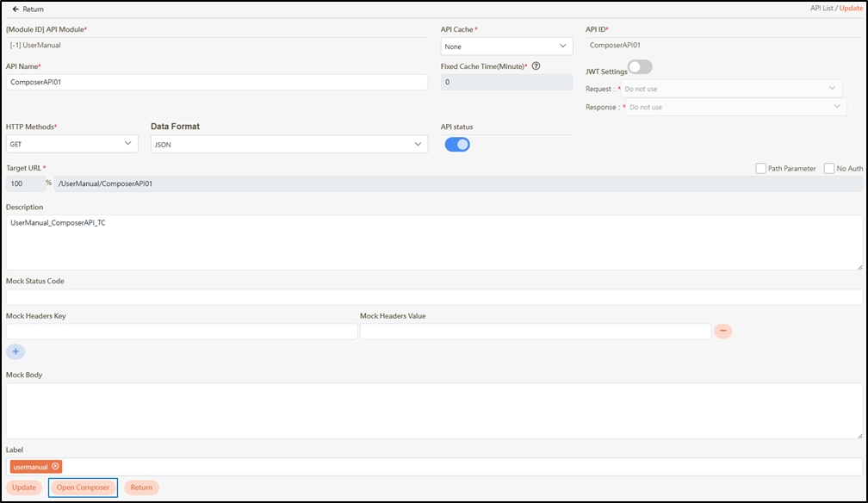
Task: Check the No Auth checkbox
Action: 829,169
